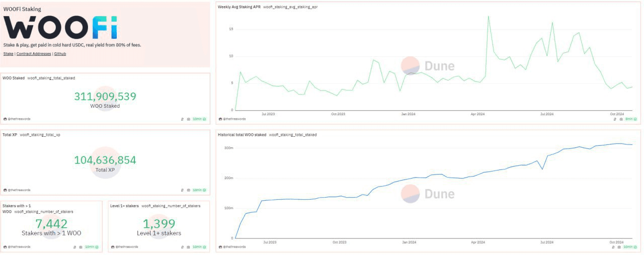Click the Historical total WOO staked title
The height and width of the screenshot is (255, 644).
[x=242, y=135]
